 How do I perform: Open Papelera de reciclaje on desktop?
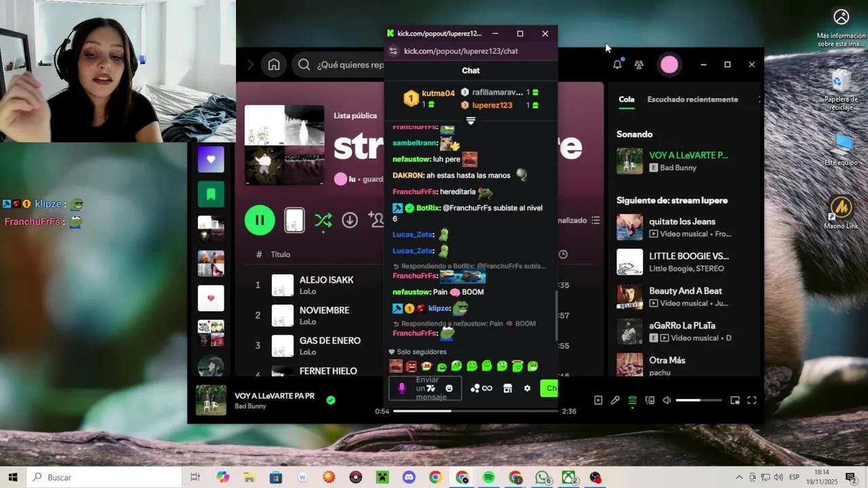point(841,89)
